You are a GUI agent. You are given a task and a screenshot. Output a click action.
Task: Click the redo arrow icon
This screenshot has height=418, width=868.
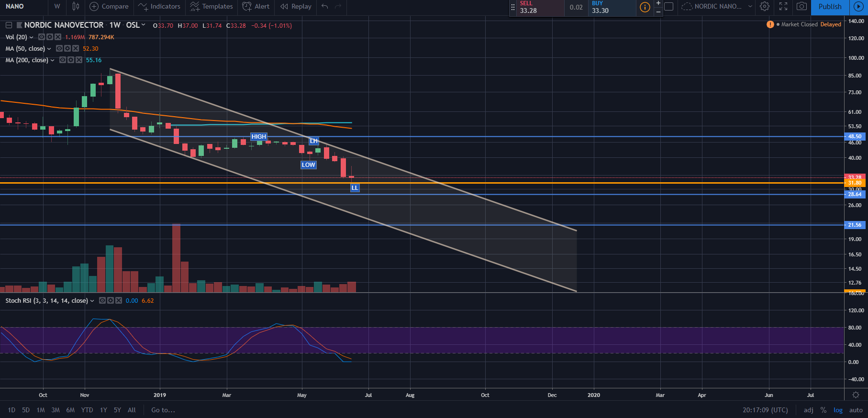pyautogui.click(x=338, y=6)
